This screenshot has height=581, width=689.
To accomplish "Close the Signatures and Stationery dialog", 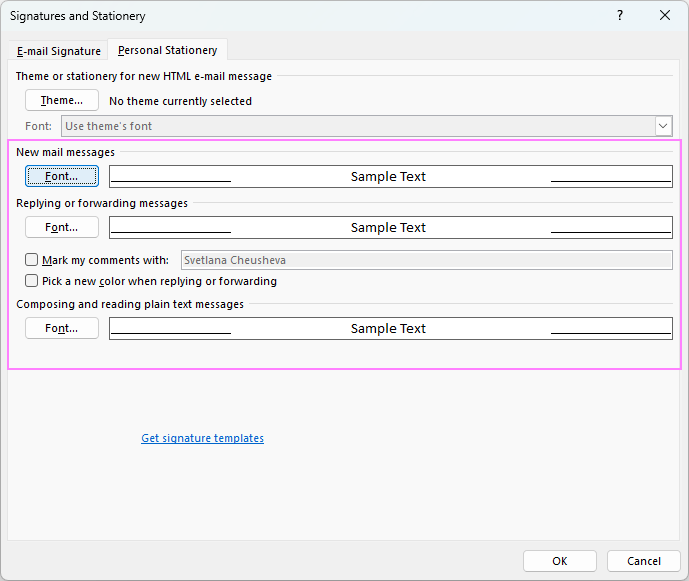I will point(665,15).
